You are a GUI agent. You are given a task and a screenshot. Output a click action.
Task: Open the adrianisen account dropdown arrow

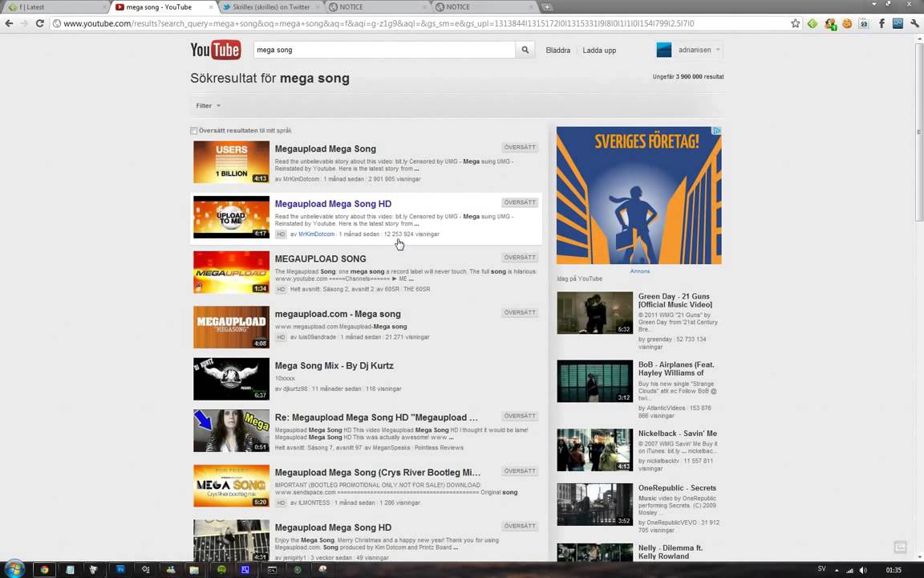[x=718, y=50]
